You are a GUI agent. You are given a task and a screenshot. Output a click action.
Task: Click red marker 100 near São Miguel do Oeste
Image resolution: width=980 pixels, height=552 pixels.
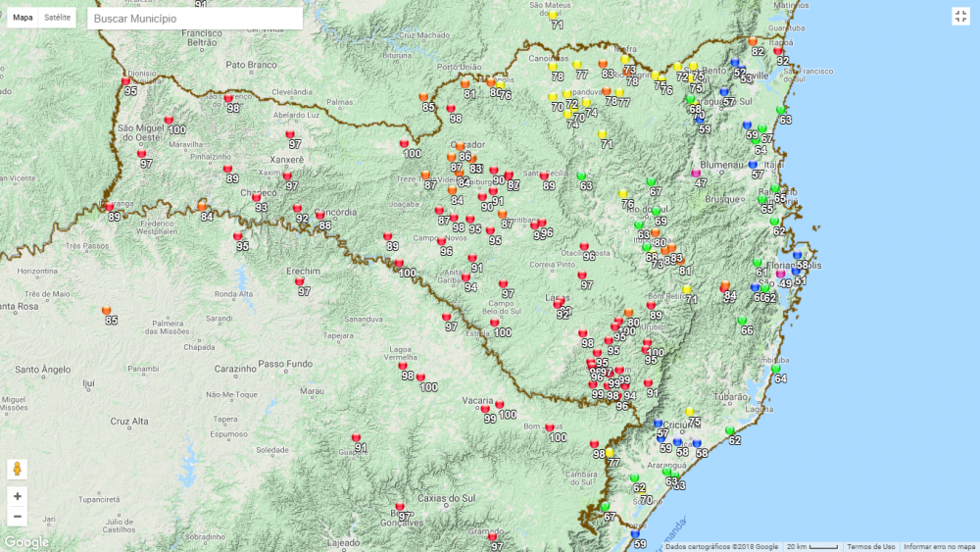(169, 121)
